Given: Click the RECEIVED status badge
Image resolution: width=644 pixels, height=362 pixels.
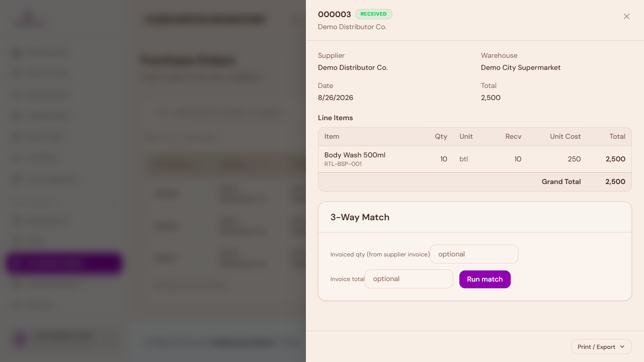Looking at the screenshot, I should click(x=373, y=14).
